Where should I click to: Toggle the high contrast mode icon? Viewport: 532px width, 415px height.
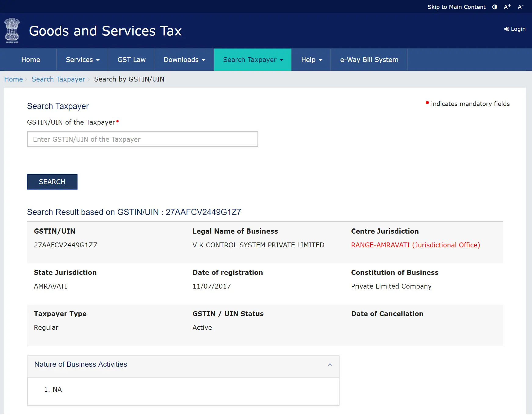(494, 7)
